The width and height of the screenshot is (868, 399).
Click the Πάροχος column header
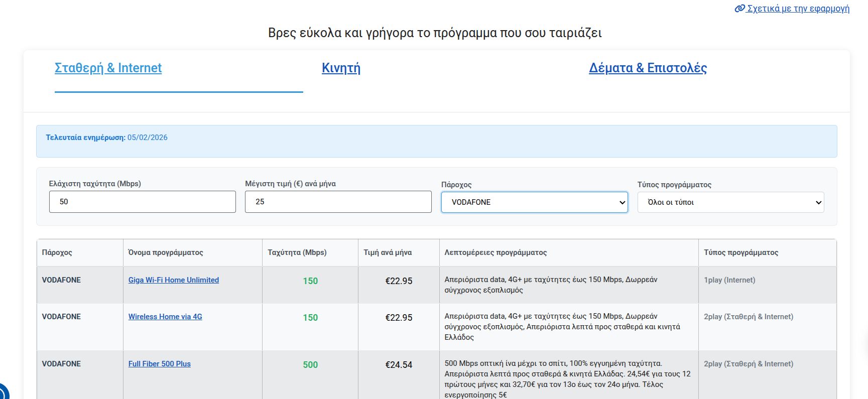pos(57,252)
